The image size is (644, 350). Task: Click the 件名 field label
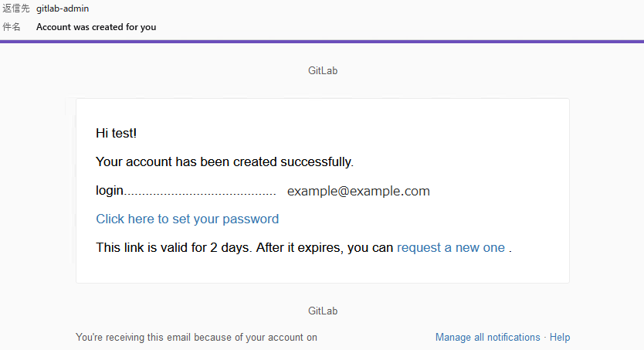[12, 27]
